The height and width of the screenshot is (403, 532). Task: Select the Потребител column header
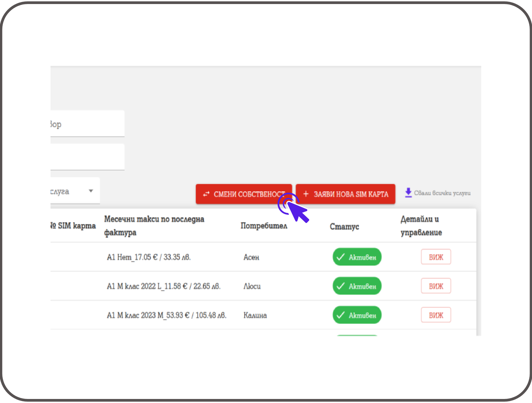(x=264, y=226)
